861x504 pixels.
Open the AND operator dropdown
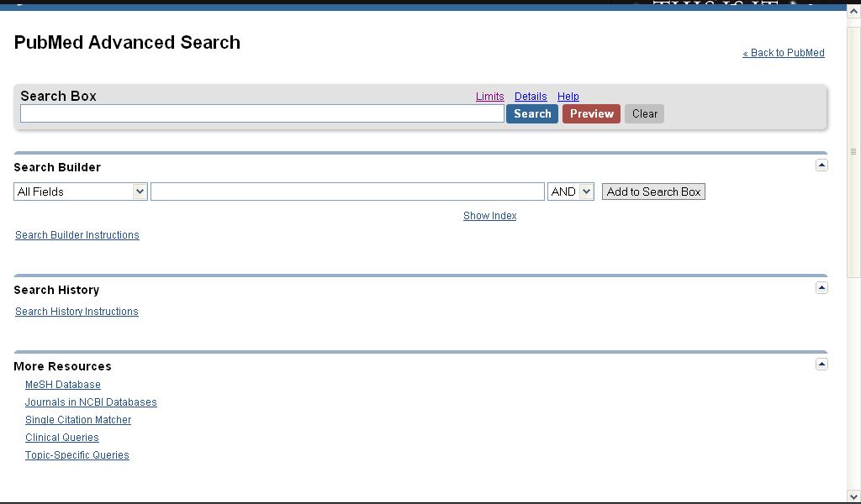pos(571,192)
